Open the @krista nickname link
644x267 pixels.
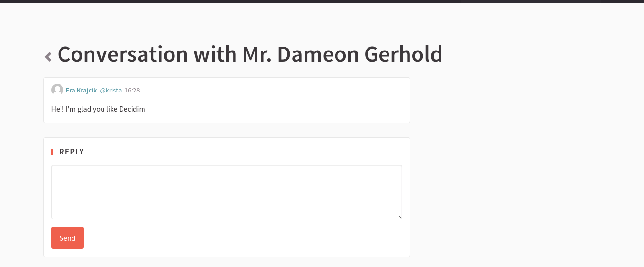tap(111, 90)
